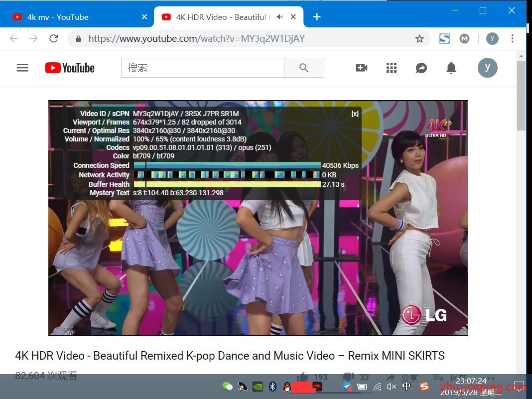Click the Mystery Text value
The width and height of the screenshot is (532, 399).
click(x=178, y=193)
